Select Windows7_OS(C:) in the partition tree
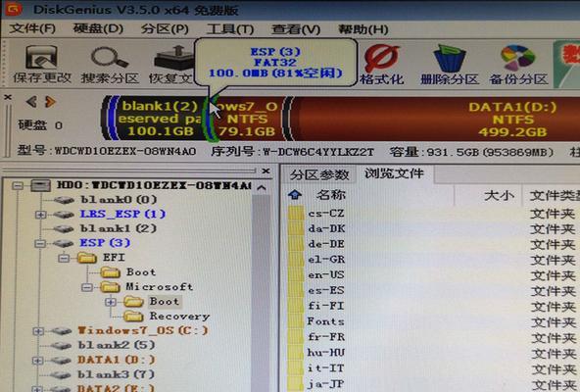Image resolution: width=580 pixels, height=392 pixels. tap(143, 330)
